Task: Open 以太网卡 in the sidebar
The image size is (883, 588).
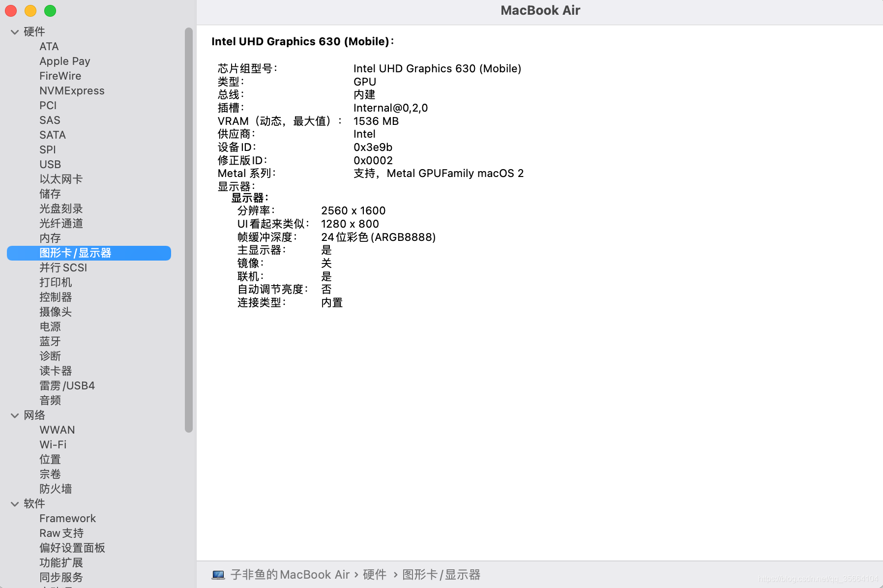Action: click(61, 179)
